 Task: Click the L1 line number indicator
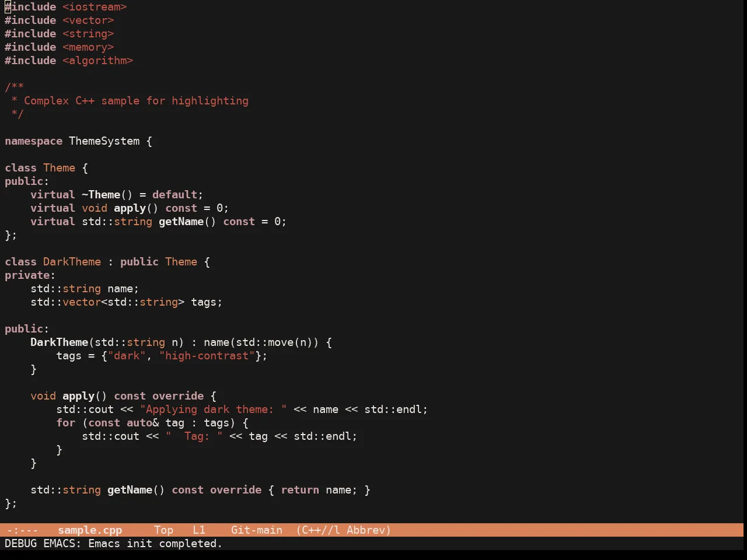(x=199, y=530)
